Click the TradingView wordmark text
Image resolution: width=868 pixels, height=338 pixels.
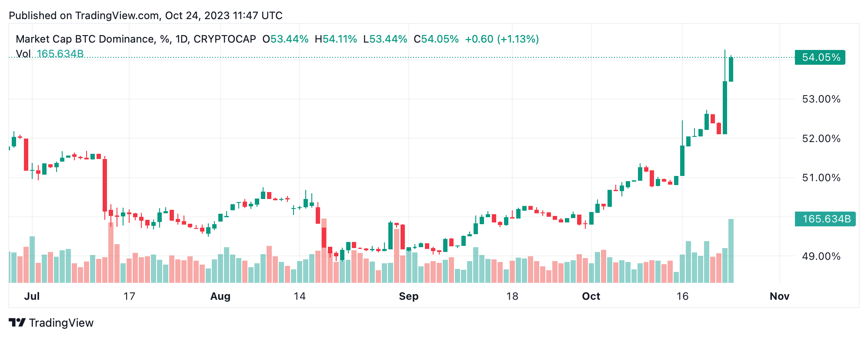(61, 323)
